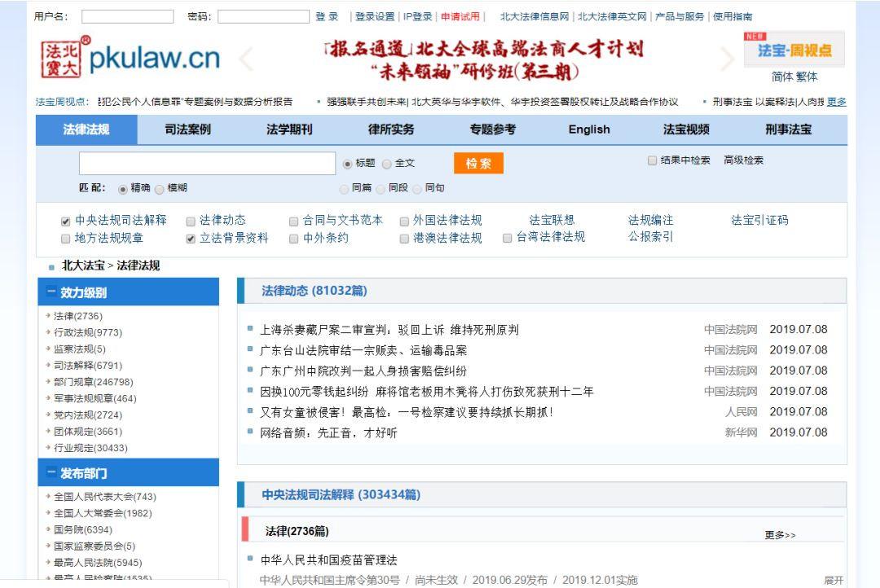The image size is (880, 588).
Task: Select the 标题 radio button
Action: 347,164
